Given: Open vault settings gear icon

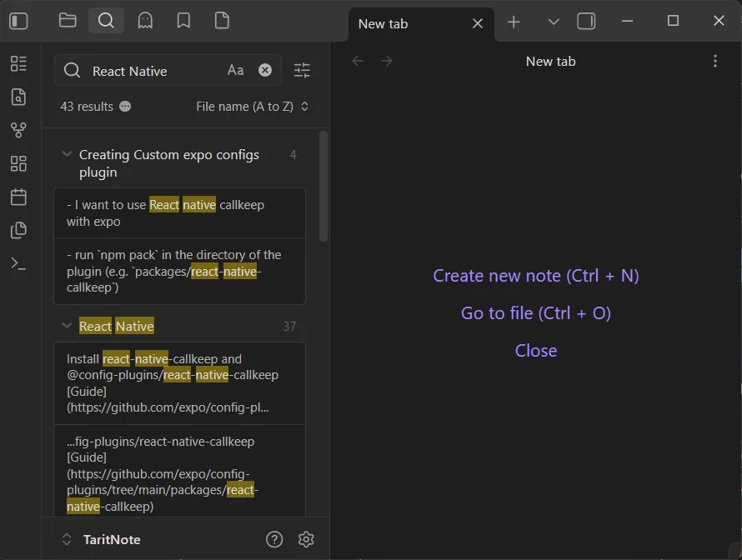Looking at the screenshot, I should point(306,539).
